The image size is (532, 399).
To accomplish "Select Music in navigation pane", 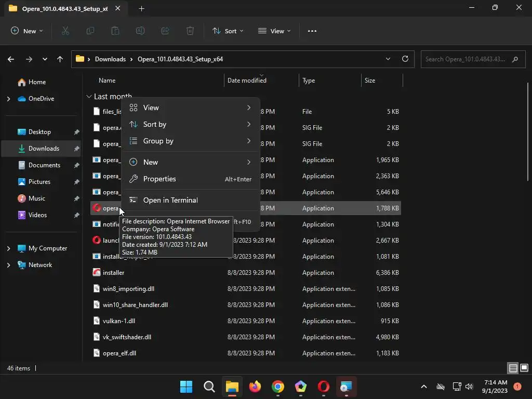I will coord(37,198).
